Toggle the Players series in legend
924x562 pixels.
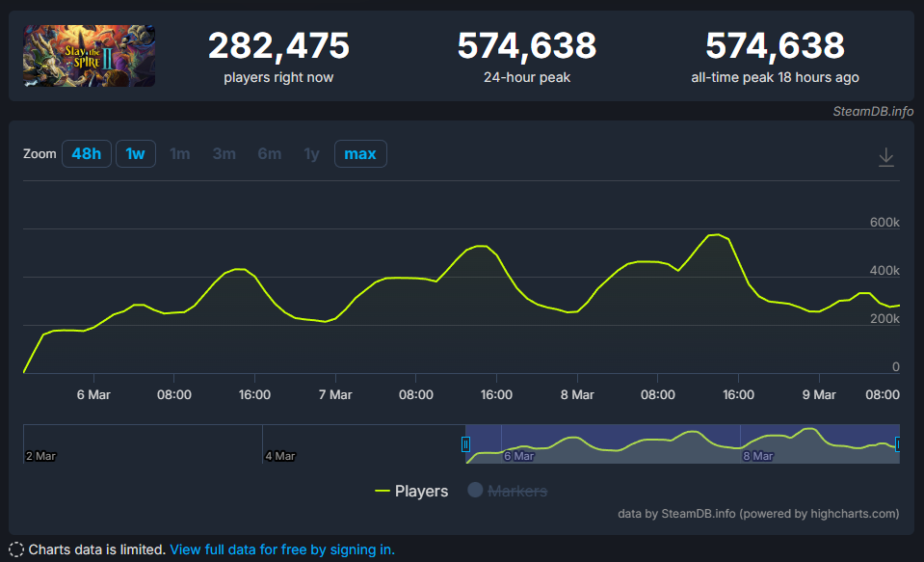coord(410,491)
